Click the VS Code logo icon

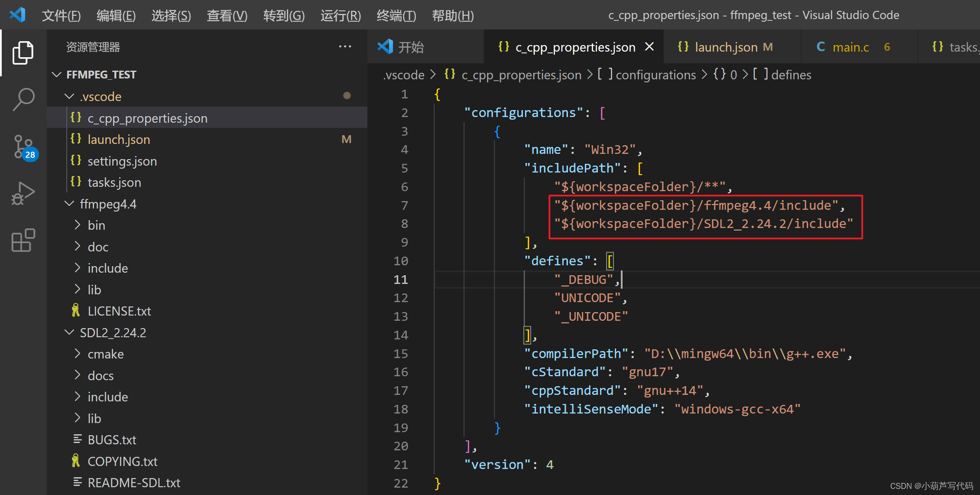click(x=18, y=15)
